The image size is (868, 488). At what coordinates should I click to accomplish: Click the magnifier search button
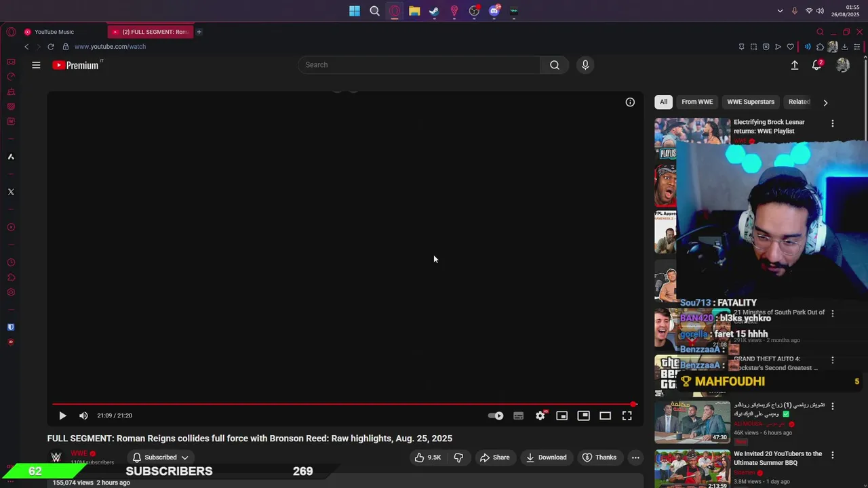point(555,65)
